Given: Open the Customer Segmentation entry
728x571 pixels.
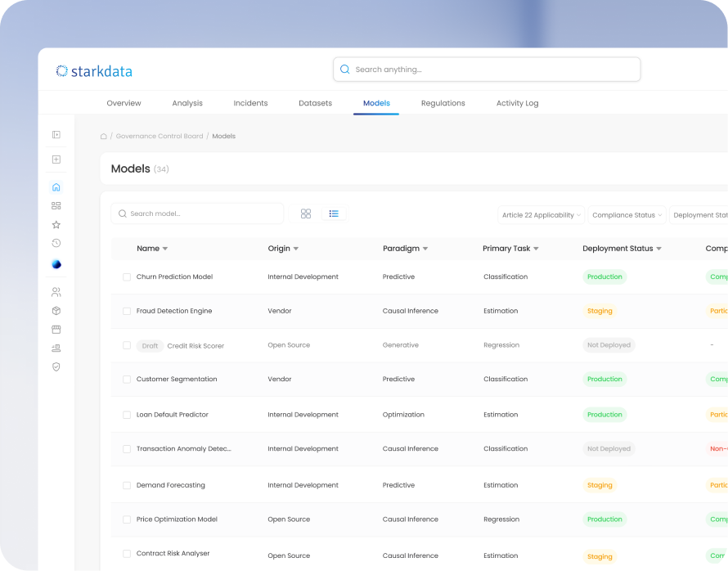Looking at the screenshot, I should [x=177, y=379].
